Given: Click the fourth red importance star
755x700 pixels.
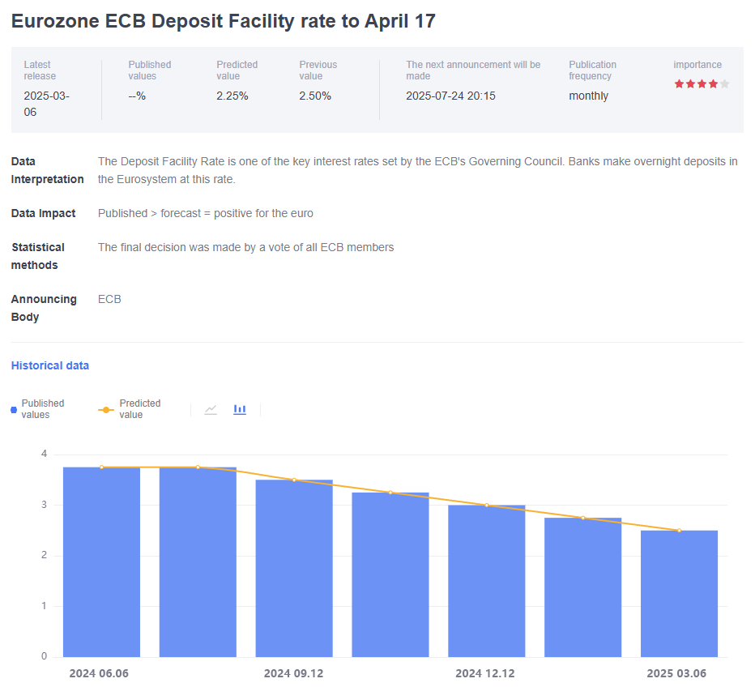Looking at the screenshot, I should (x=713, y=84).
